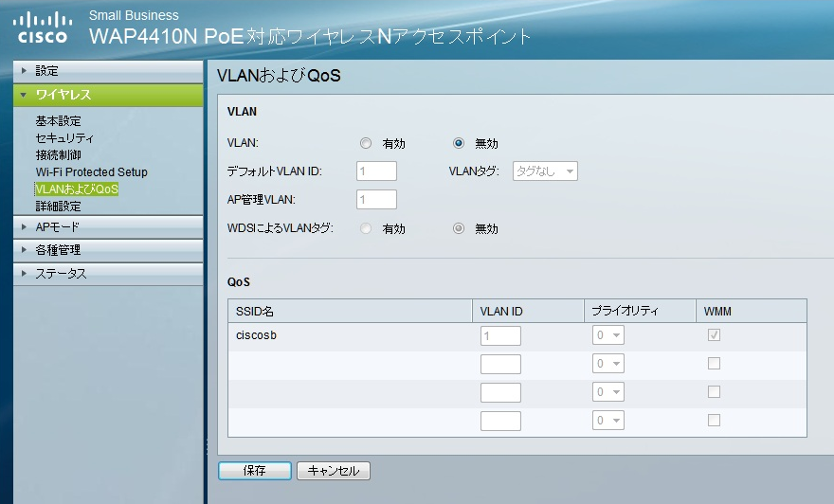This screenshot has width=834, height=504.
Task: Open 接続制御 page
Action: 58,155
